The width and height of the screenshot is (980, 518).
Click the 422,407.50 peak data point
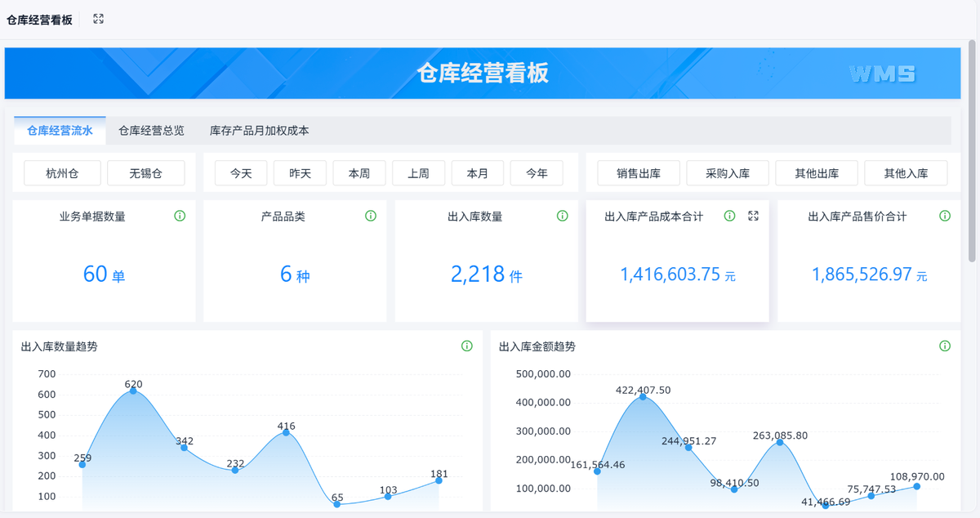tap(643, 396)
